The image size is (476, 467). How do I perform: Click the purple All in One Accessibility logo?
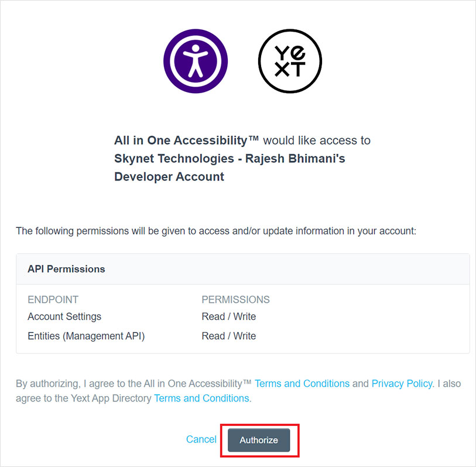(196, 61)
